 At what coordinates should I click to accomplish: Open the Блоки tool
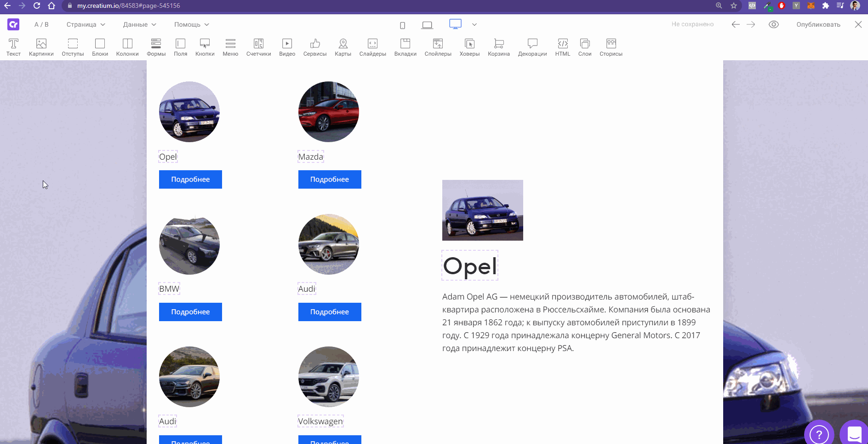[100, 47]
